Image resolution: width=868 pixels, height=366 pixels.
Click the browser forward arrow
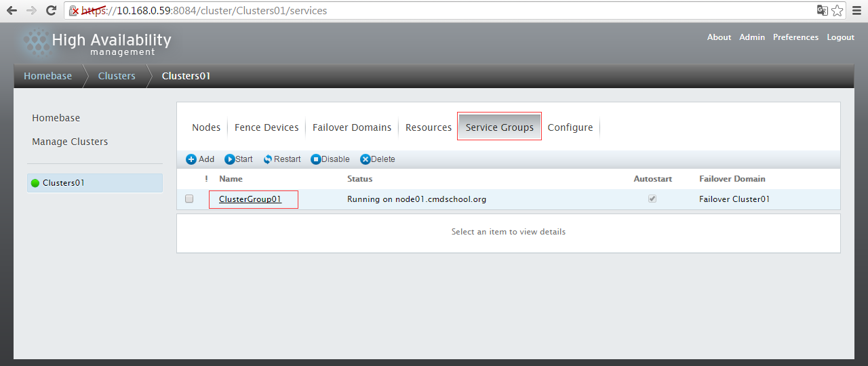click(x=31, y=11)
